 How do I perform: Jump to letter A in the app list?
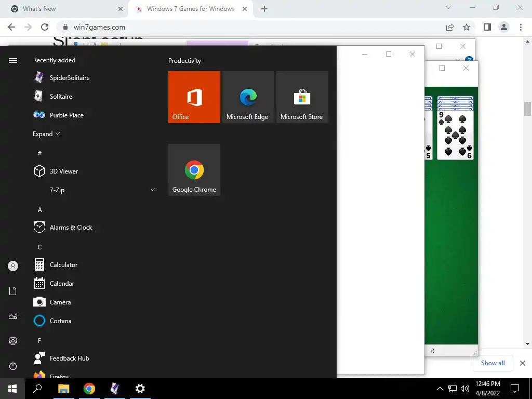coord(39,210)
